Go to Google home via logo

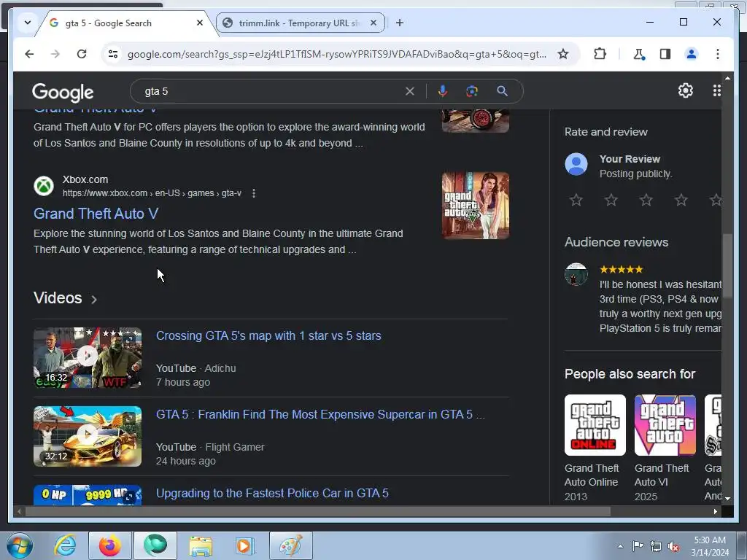[x=63, y=92]
